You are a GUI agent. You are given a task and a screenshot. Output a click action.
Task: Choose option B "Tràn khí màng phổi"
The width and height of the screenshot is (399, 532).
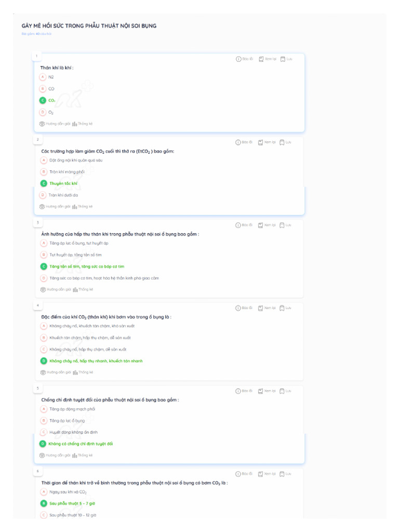[44, 172]
